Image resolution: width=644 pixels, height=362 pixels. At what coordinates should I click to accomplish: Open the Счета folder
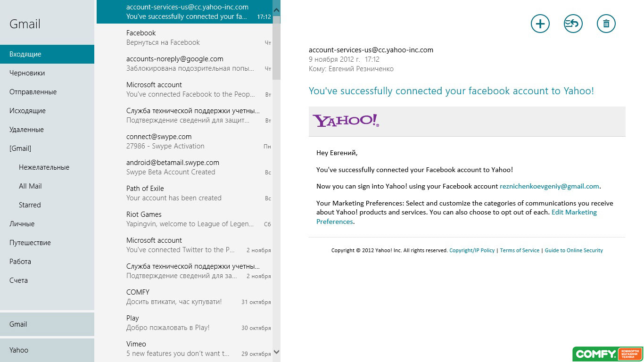pyautogui.click(x=47, y=280)
